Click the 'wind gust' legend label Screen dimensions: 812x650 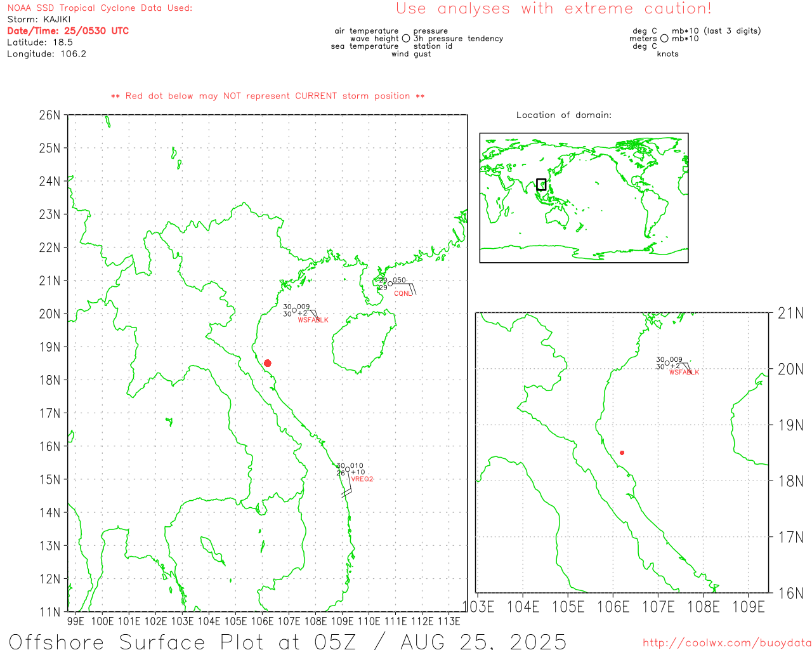tap(411, 54)
